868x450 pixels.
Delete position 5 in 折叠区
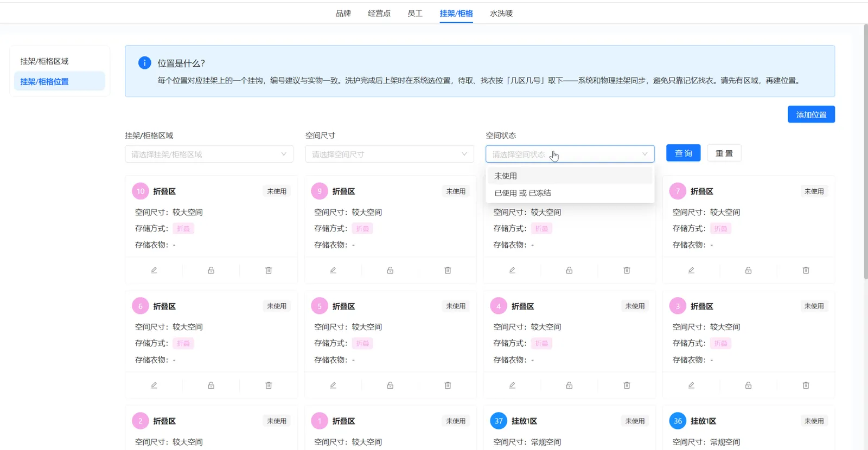(x=448, y=385)
